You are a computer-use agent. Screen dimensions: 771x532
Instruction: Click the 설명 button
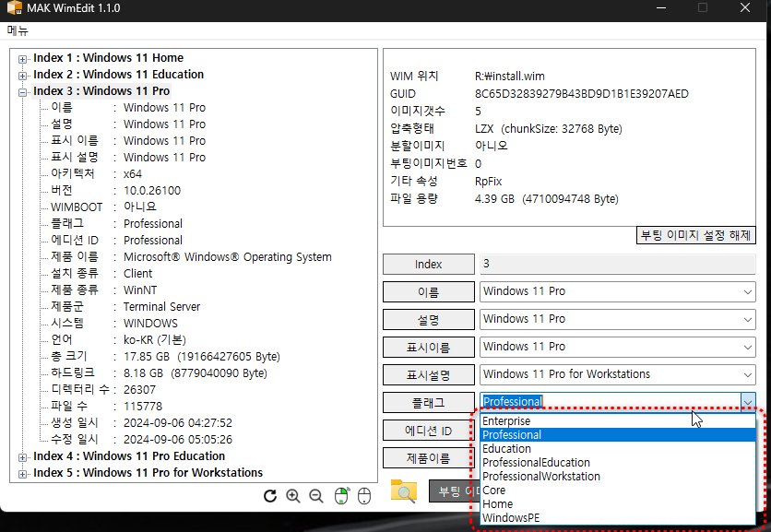pos(428,320)
